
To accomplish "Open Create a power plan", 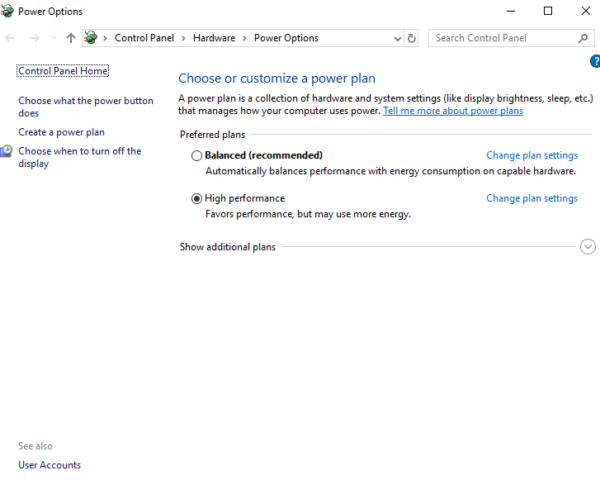I will 61,132.
